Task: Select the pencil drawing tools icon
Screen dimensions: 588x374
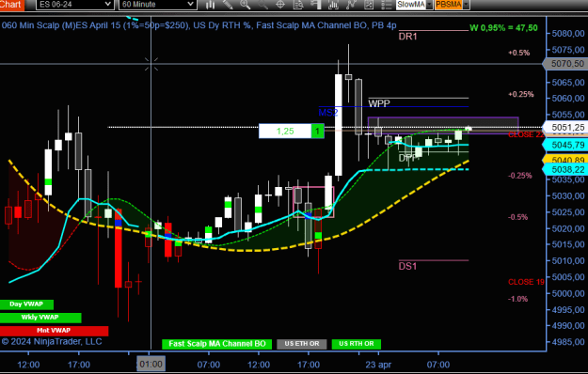Action: coord(228,5)
